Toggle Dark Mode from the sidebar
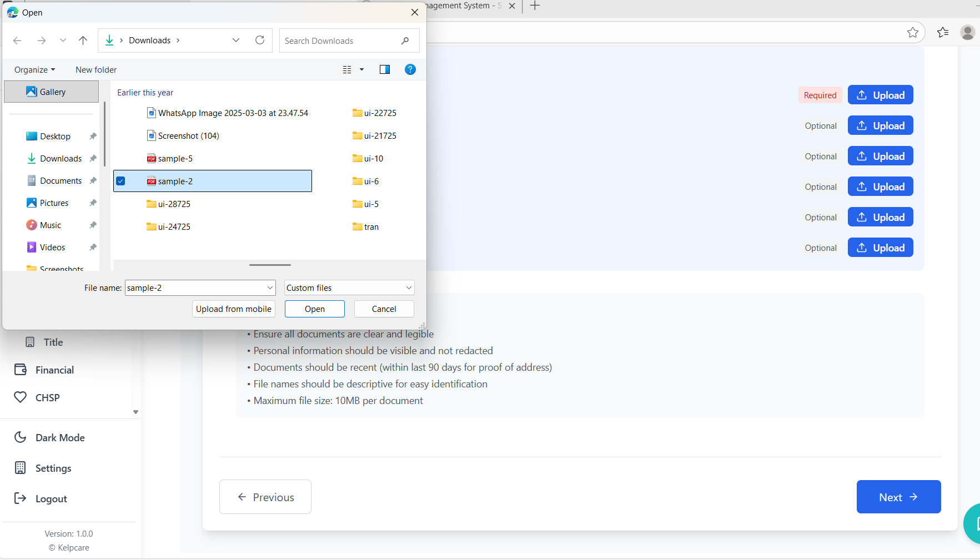The image size is (980, 560). coord(60,437)
